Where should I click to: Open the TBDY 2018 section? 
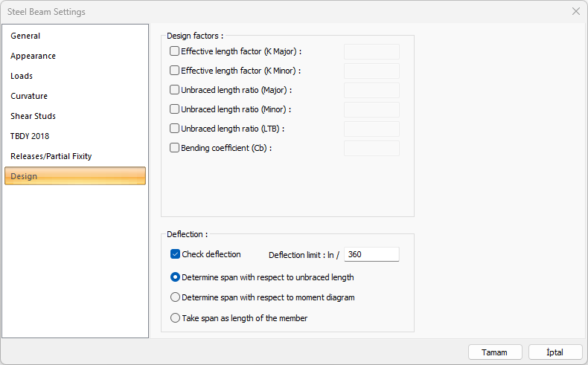click(x=30, y=136)
